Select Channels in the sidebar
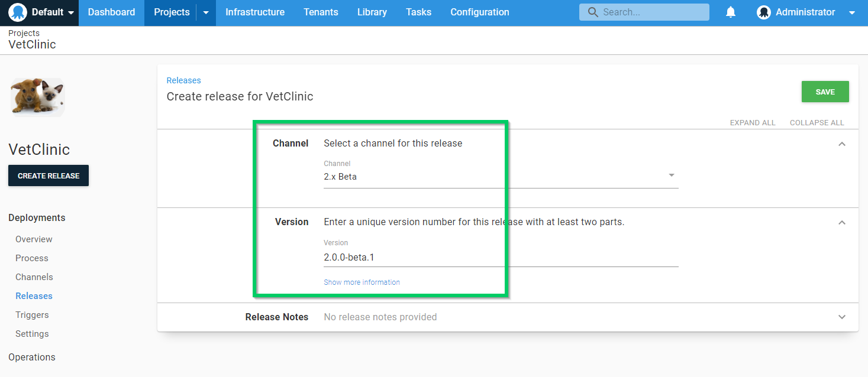868x377 pixels. coord(34,277)
